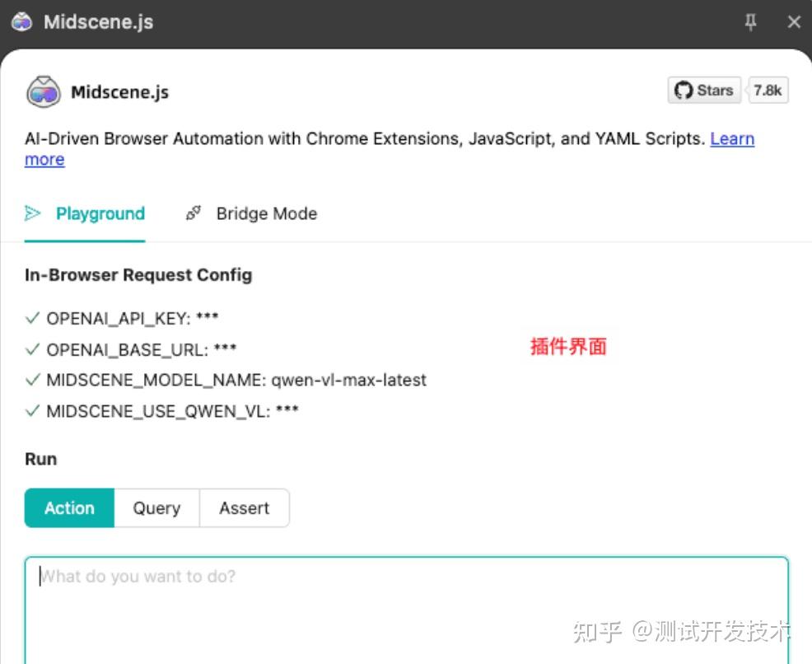This screenshot has height=664, width=812.
Task: Click the GitHub octocat icon on Stars button
Action: (682, 91)
